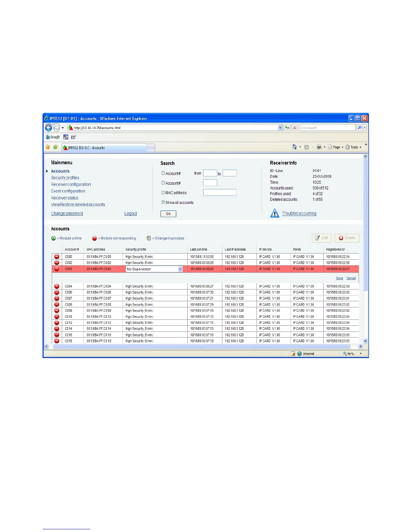Click the Delete account button
Screen dimensions: 411x532
[x=347, y=238]
